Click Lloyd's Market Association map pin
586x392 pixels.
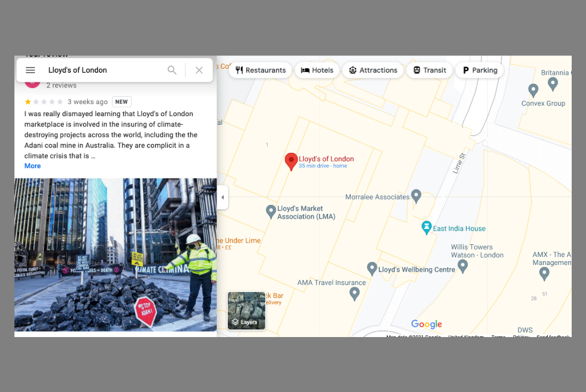pyautogui.click(x=271, y=212)
